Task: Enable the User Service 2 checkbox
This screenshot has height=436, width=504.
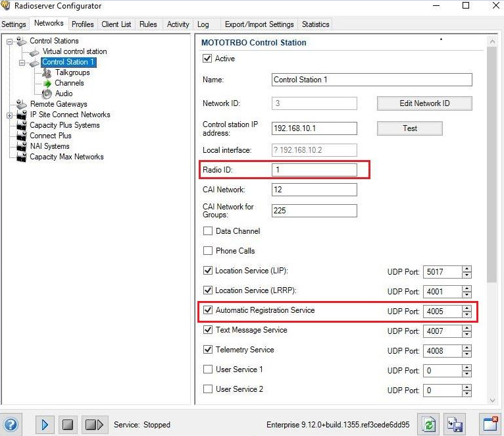Action: (x=208, y=389)
